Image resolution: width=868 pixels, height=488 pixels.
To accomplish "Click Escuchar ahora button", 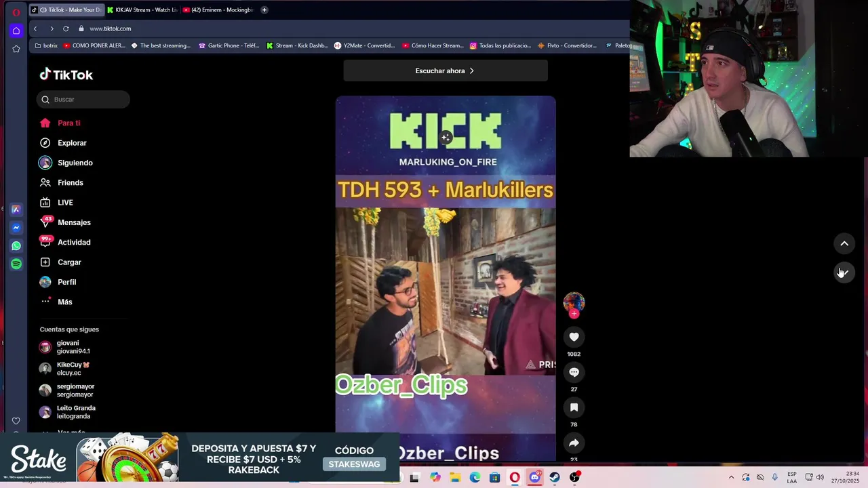I will (x=446, y=70).
